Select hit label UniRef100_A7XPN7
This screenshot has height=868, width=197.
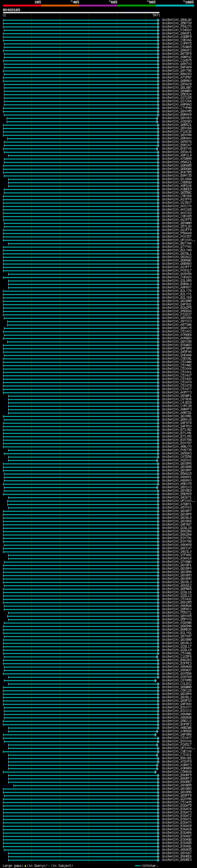tap(176, 77)
